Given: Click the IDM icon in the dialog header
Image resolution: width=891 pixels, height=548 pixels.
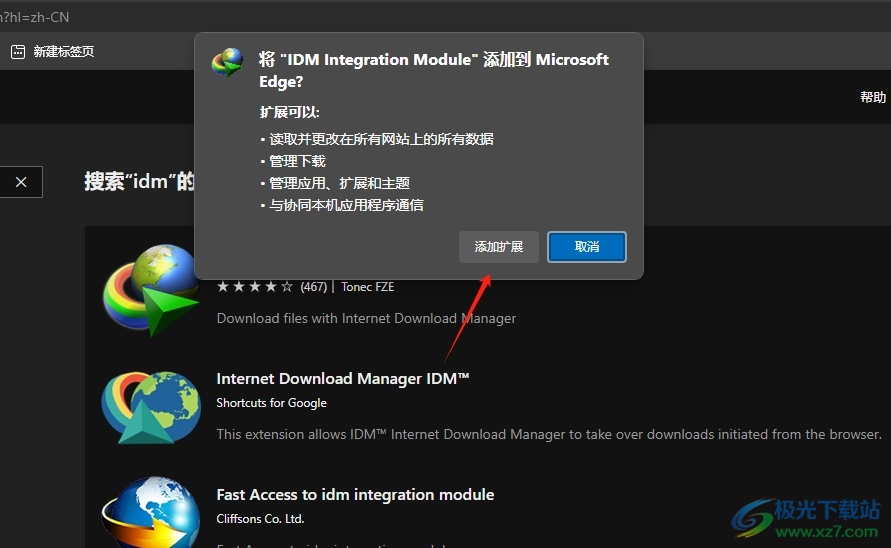Looking at the screenshot, I should coord(227,63).
